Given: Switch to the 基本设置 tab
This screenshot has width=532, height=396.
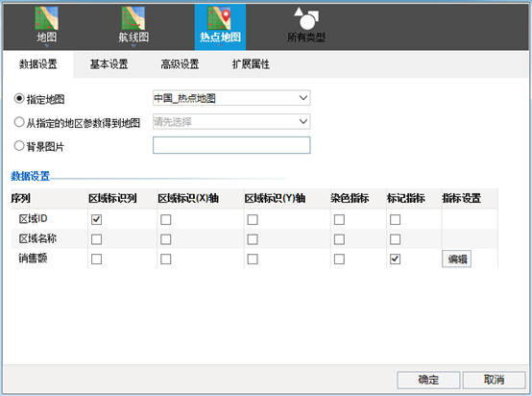Looking at the screenshot, I should pyautogui.click(x=109, y=64).
